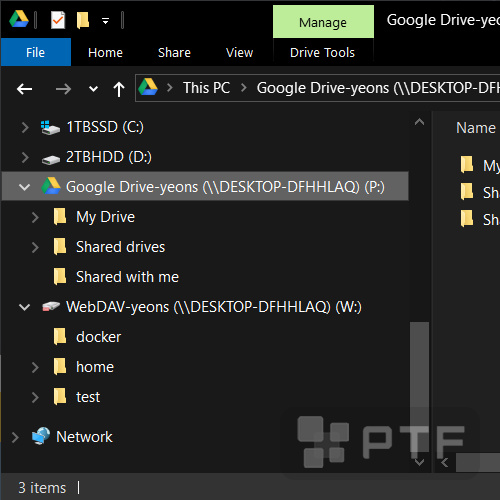Click the '3 items' status bar text
The image size is (500, 500).
pyautogui.click(x=42, y=488)
